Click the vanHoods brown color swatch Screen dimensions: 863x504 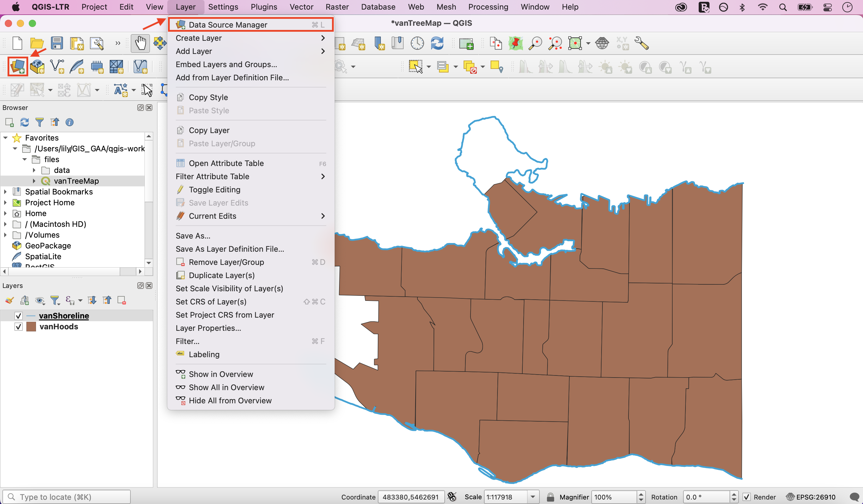click(31, 327)
